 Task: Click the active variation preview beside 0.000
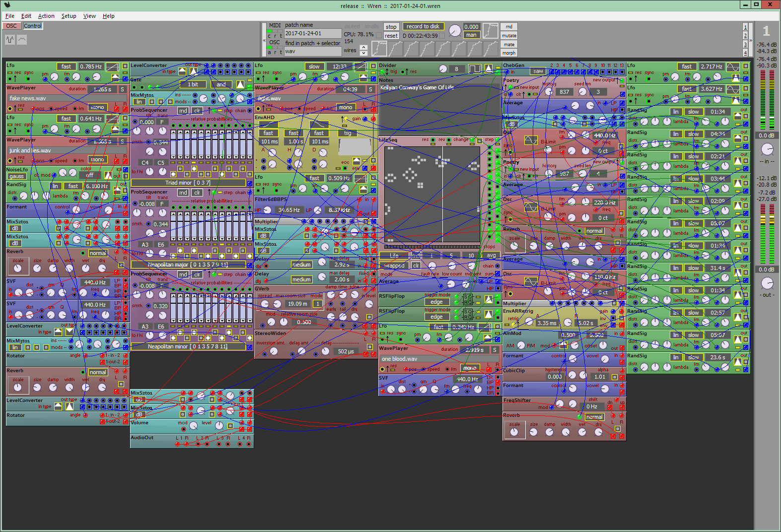pos(491,31)
